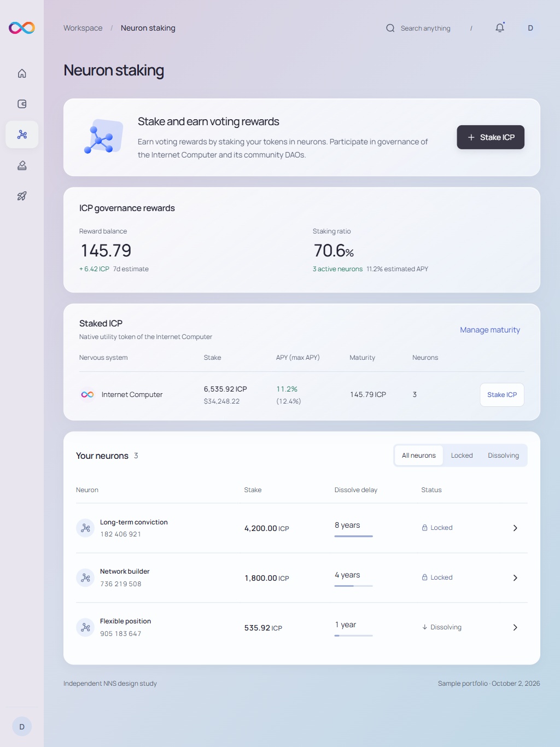Click the Network builder neuron icon
560x747 pixels.
[x=85, y=578]
